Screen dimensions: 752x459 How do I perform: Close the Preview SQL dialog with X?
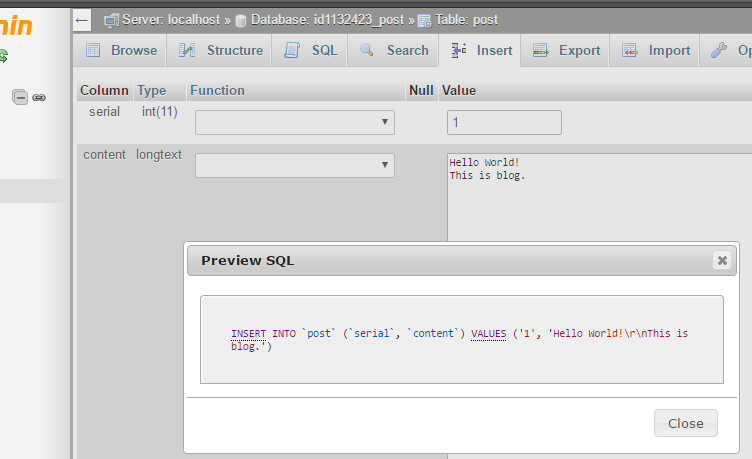point(721,260)
